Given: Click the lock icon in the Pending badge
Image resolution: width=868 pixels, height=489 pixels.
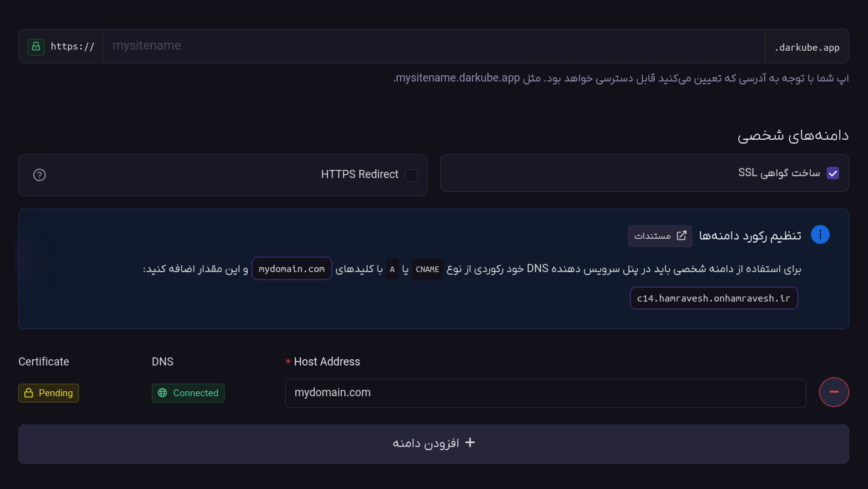Looking at the screenshot, I should [28, 393].
